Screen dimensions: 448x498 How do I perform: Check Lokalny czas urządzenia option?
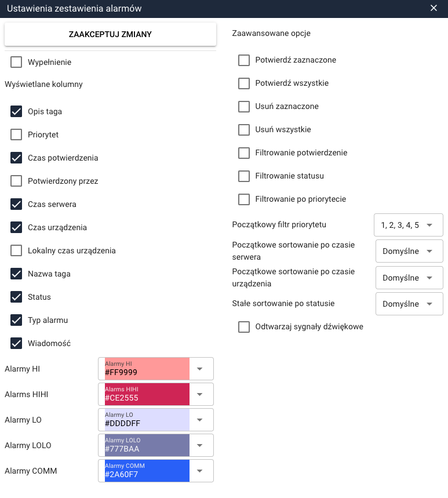(x=16, y=250)
